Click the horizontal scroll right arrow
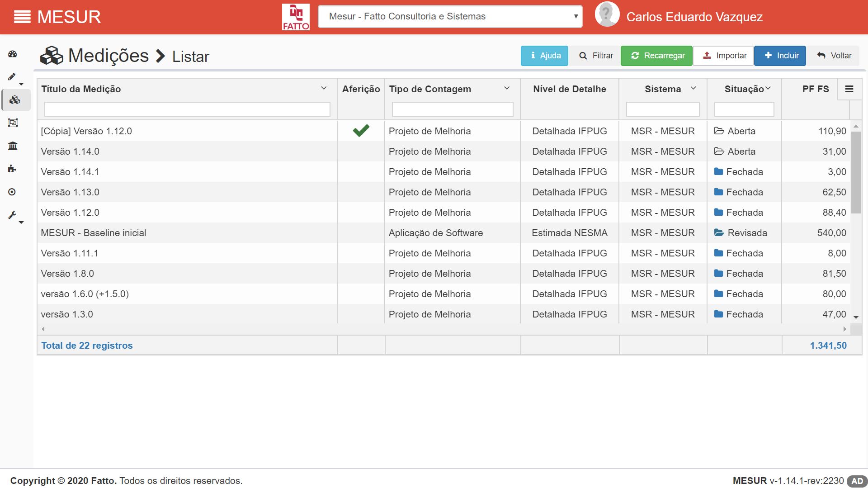This screenshot has width=868, height=488. 844,329
